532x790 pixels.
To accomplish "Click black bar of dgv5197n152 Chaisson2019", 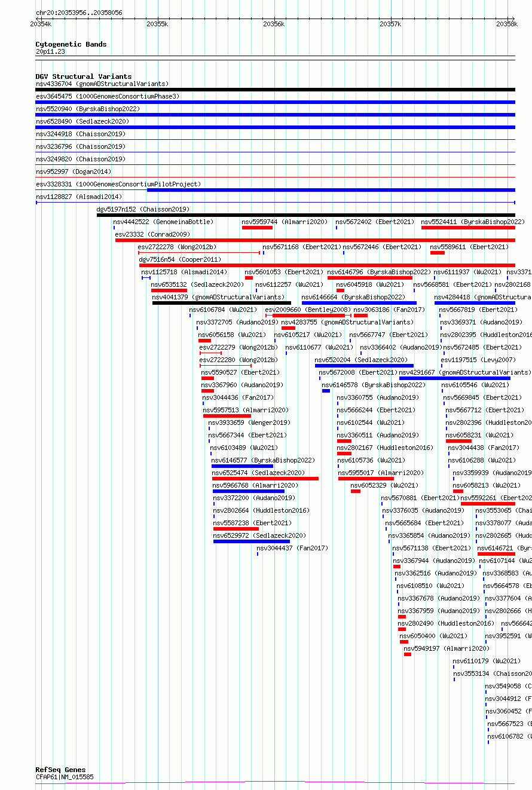I will point(305,215).
